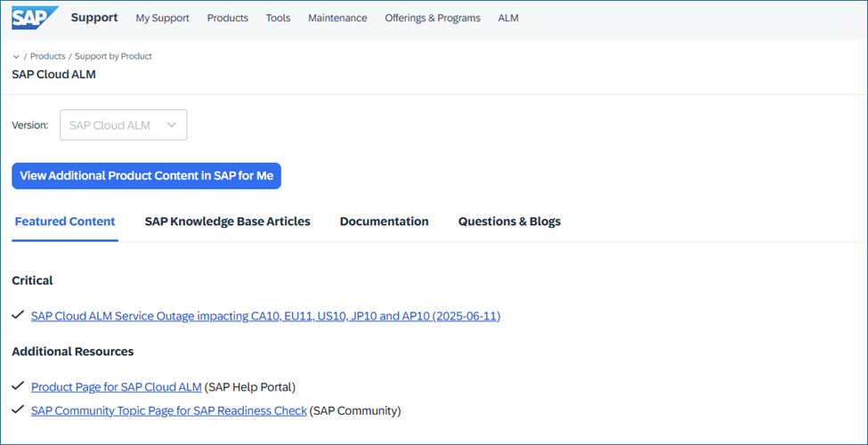Click the SAP Cloud ALM page title
The width and height of the screenshot is (868, 445).
pos(53,74)
